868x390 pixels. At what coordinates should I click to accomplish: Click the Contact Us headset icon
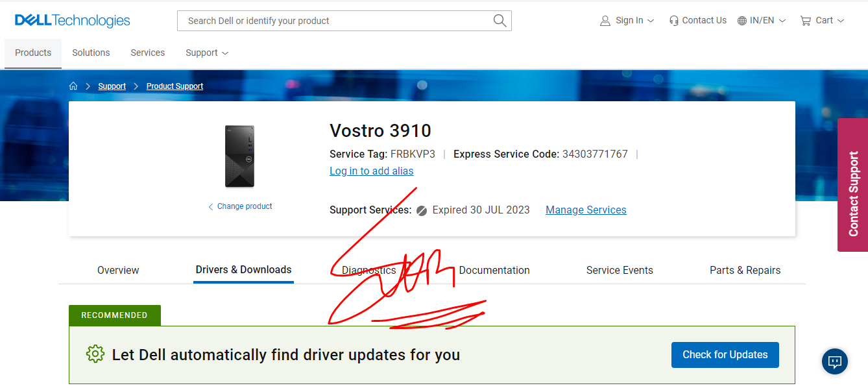674,21
